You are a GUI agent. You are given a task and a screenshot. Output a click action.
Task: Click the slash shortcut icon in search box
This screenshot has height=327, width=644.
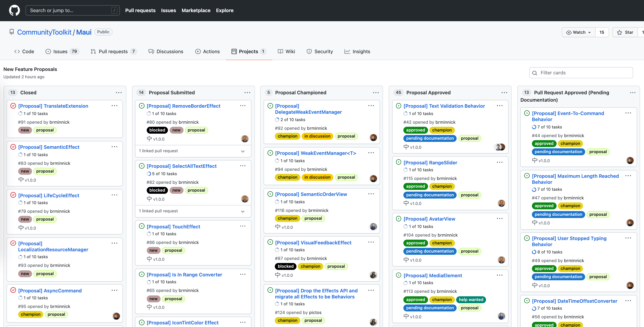click(x=114, y=11)
